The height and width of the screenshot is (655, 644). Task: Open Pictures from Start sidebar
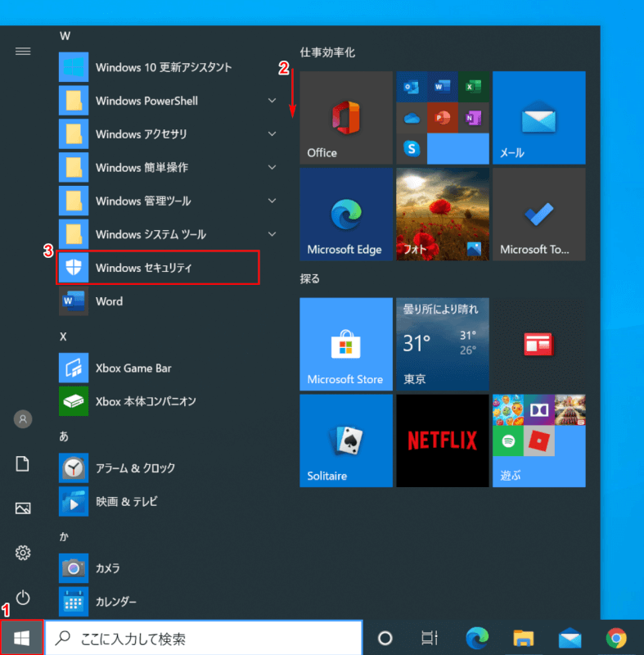tap(23, 508)
